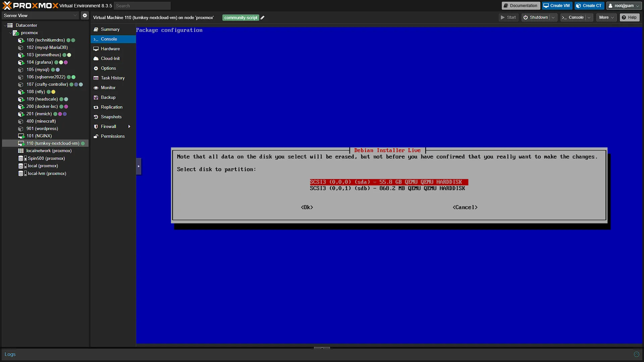Click the Logs panel refresh icon
Image resolution: width=644 pixels, height=362 pixels.
pos(636,354)
